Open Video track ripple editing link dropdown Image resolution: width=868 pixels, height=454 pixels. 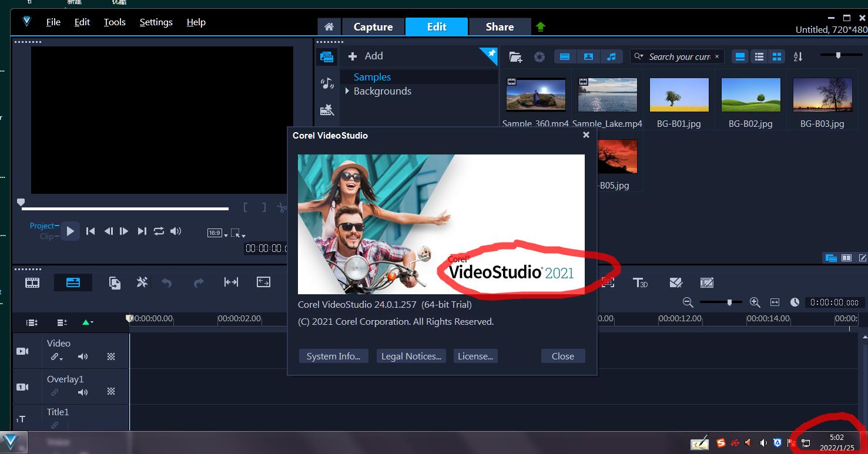point(56,357)
